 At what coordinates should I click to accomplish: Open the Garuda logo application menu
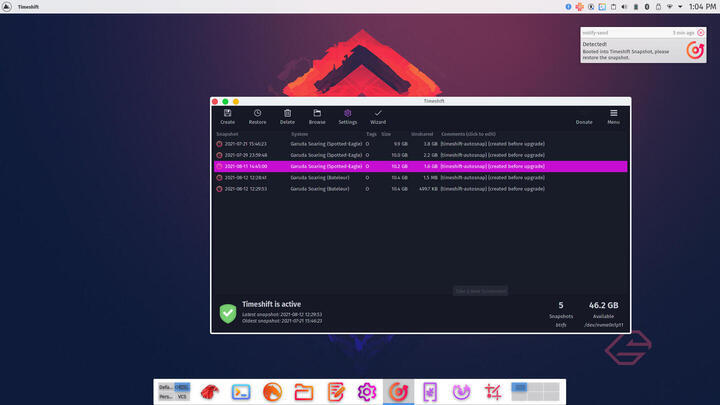(6, 6)
